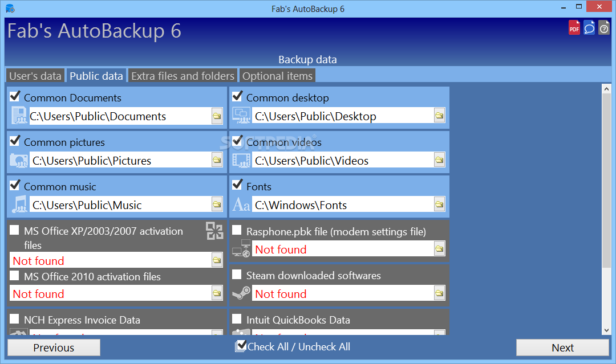This screenshot has height=364, width=616.
Task: Check Rasphone.pbk file checkbox
Action: pos(237,230)
